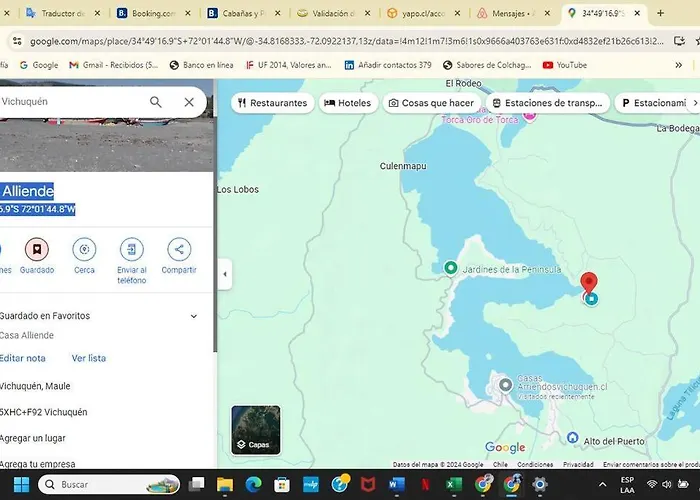Image resolution: width=700 pixels, height=500 pixels.
Task: Collapse the side panel arrow
Action: click(225, 274)
